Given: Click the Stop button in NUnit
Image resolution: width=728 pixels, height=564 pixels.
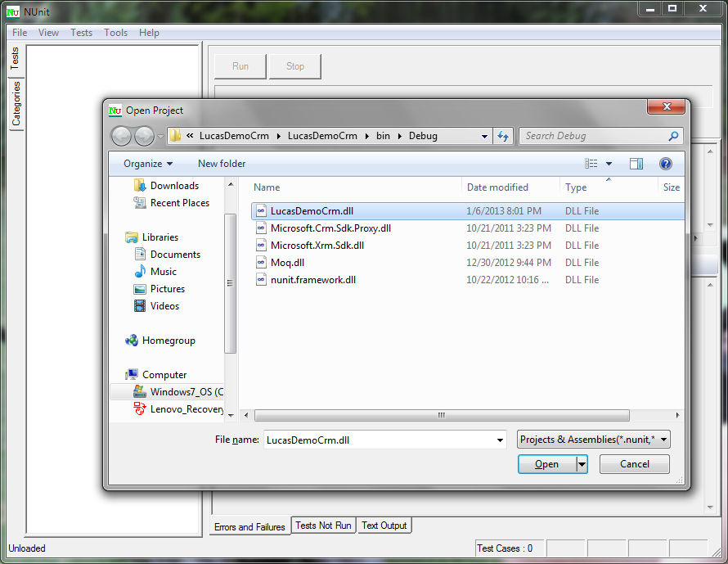Looking at the screenshot, I should click(294, 66).
